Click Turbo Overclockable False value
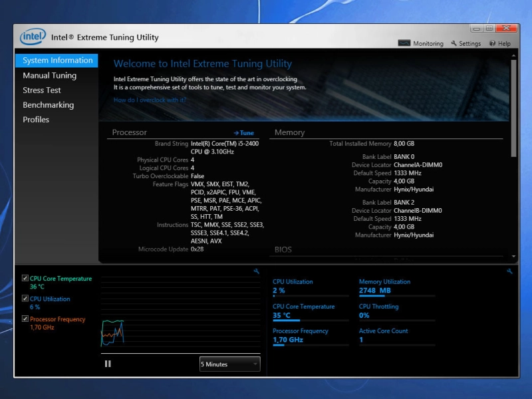The width and height of the screenshot is (532, 399). click(198, 176)
